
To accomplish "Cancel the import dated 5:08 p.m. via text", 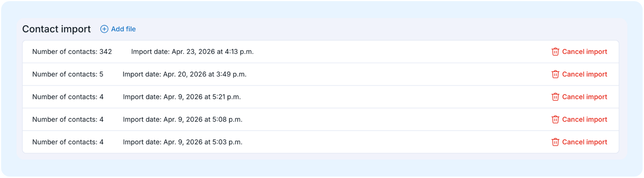I will tap(584, 119).
